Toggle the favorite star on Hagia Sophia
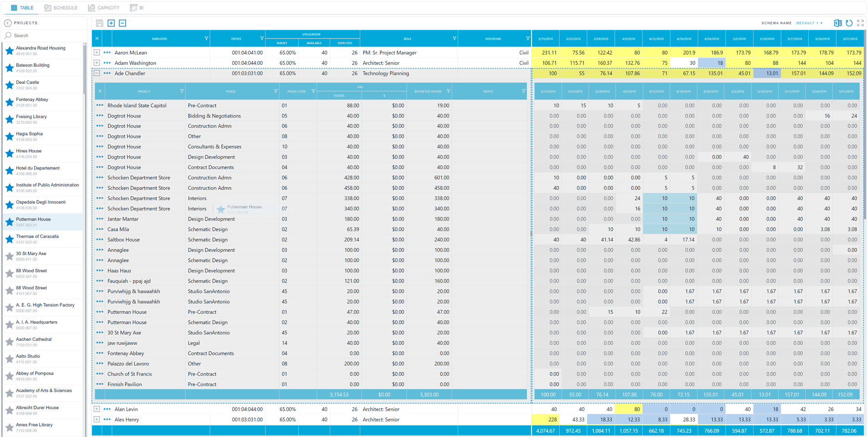 pos(9,136)
